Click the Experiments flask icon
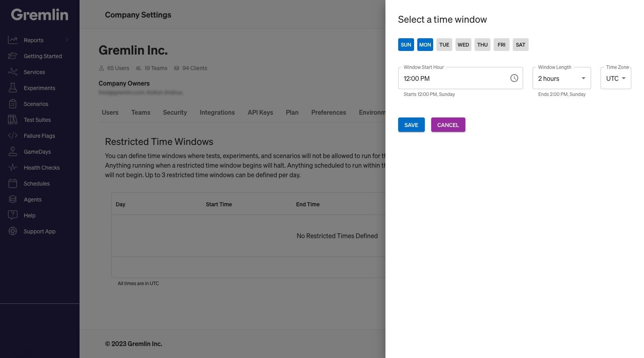This screenshot has width=644, height=358. click(x=13, y=88)
